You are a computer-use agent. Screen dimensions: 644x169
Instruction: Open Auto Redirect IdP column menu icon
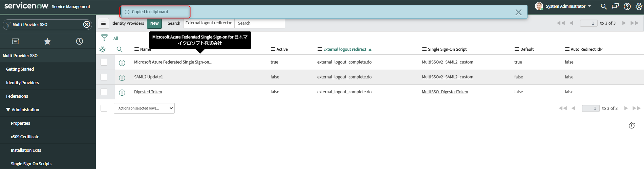567,49
